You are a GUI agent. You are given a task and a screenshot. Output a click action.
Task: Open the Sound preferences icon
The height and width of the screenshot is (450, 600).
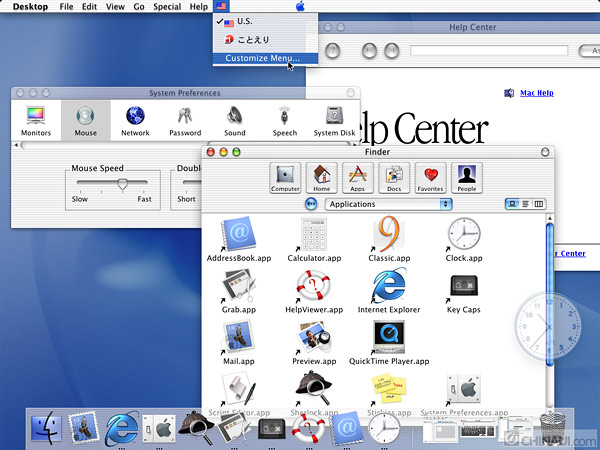pos(235,119)
